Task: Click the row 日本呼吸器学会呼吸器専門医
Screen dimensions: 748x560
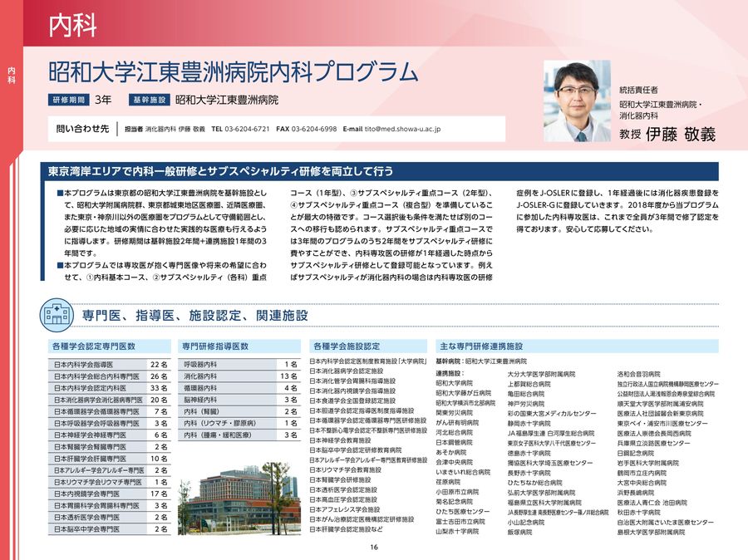Action: pyautogui.click(x=109, y=424)
